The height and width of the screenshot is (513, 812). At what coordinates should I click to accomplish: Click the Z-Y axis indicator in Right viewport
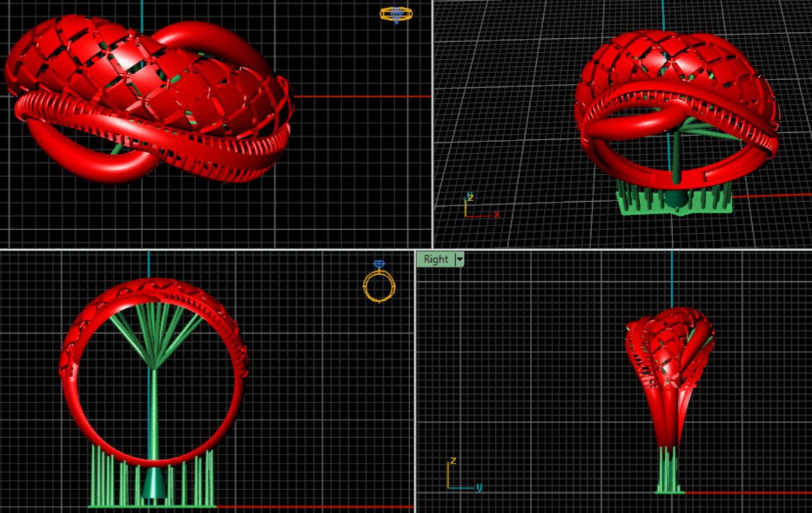[x=464, y=473]
